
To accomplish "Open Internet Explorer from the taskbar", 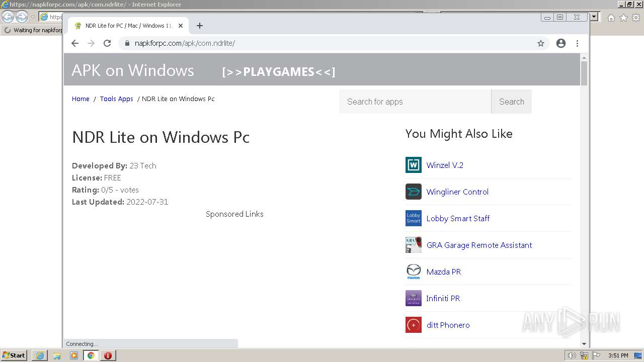I will [40, 355].
